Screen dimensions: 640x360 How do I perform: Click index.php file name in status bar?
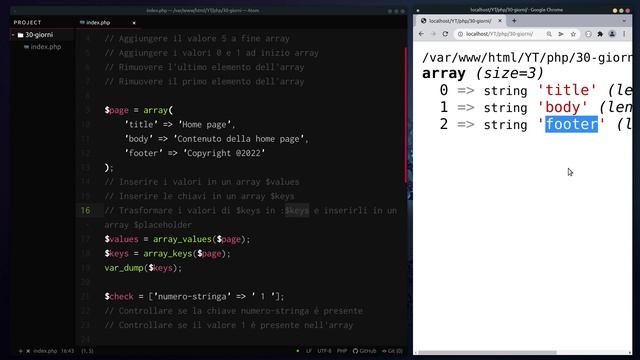click(x=45, y=351)
